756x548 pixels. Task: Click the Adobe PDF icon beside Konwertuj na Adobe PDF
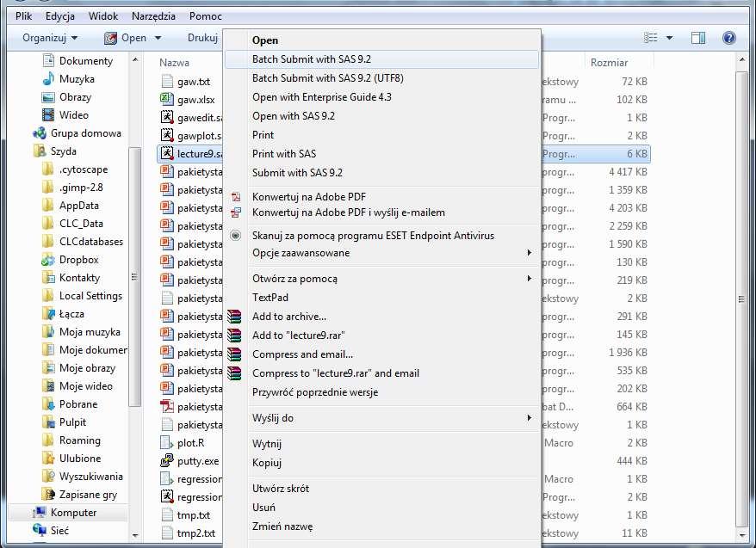[x=236, y=196]
